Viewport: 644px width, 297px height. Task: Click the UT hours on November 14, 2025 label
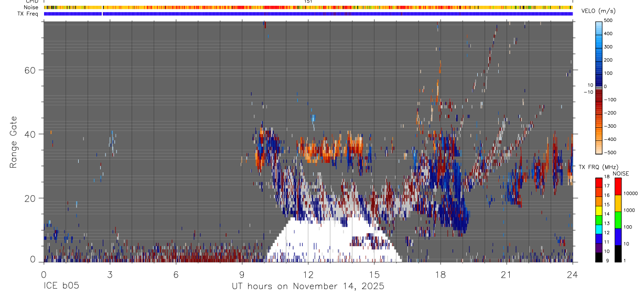[308, 286]
